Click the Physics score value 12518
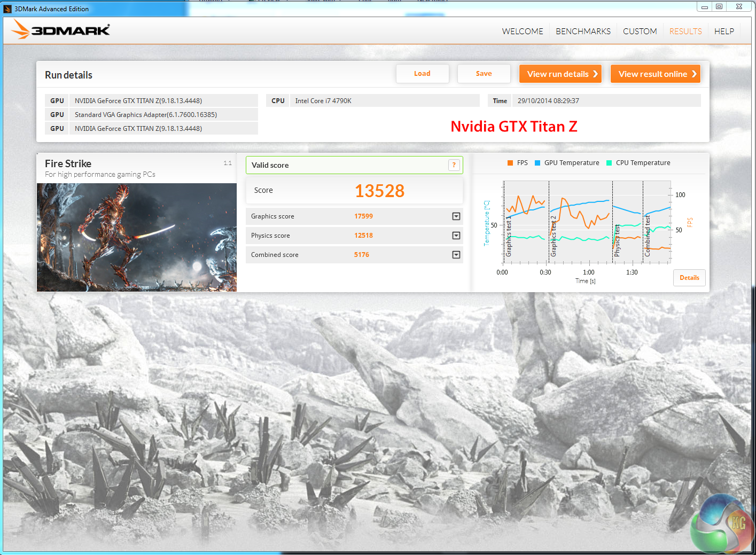Image resolution: width=756 pixels, height=555 pixels. coord(363,236)
